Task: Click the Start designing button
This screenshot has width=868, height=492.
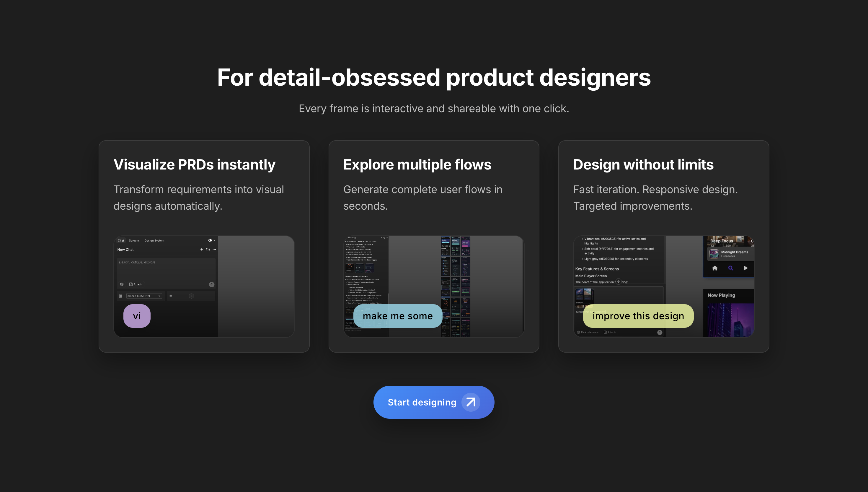Action: 433,402
